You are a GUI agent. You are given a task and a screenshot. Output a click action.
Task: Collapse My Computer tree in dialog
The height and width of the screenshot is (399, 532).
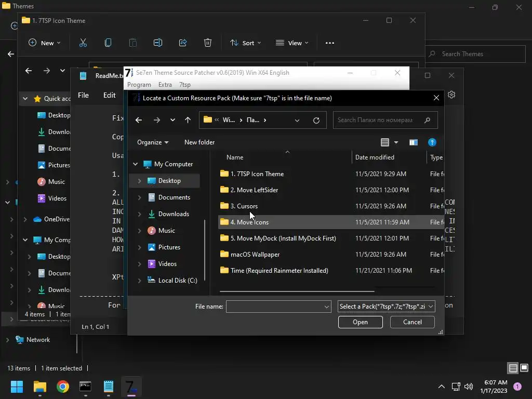[136, 164]
